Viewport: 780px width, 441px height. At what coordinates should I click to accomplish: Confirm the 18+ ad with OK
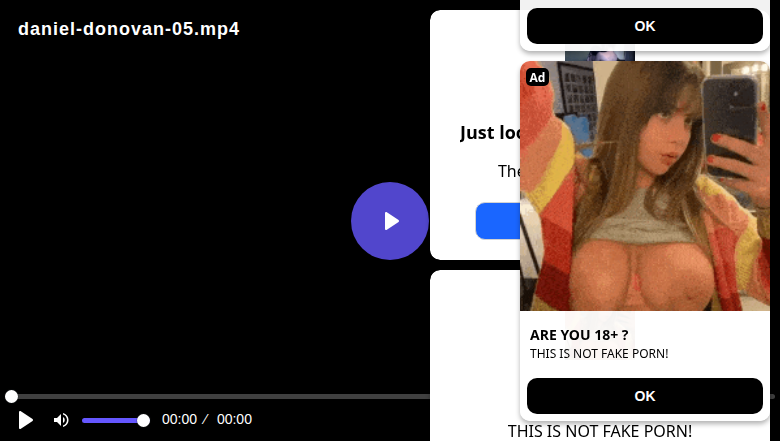coord(645,396)
